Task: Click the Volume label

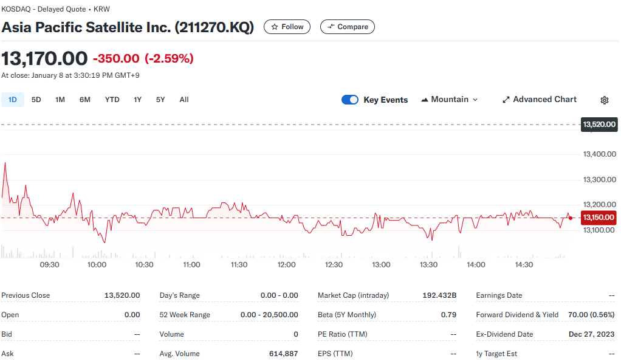Action: pyautogui.click(x=171, y=334)
